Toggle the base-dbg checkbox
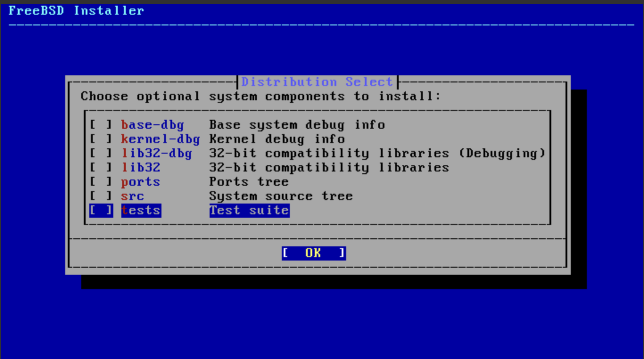644x359 pixels. [x=101, y=125]
